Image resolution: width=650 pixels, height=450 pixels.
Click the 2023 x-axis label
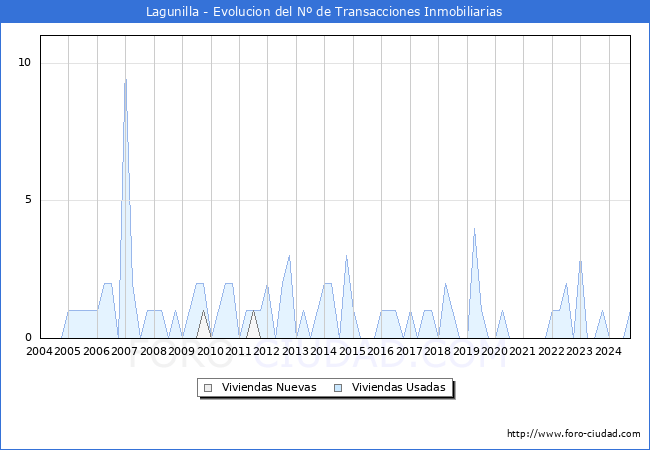(x=580, y=351)
